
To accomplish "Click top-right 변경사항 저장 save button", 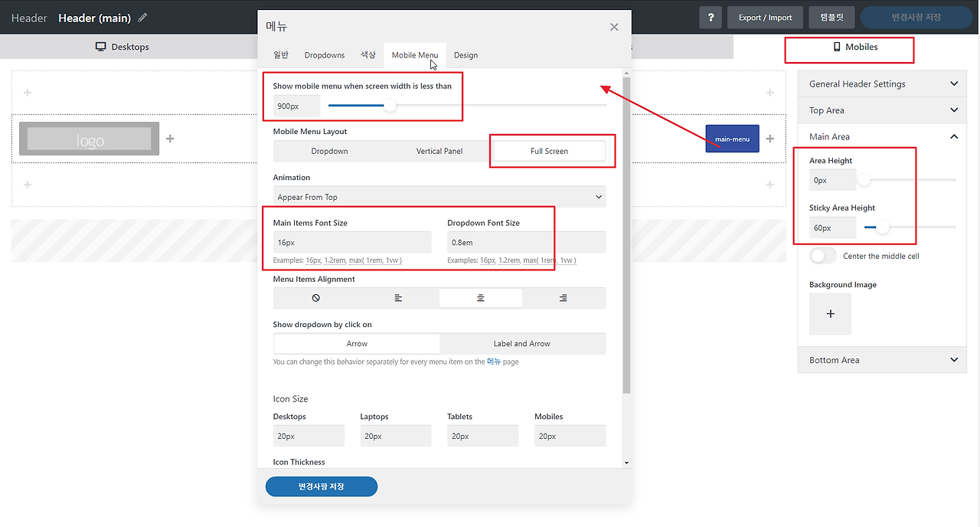I will 916,17.
